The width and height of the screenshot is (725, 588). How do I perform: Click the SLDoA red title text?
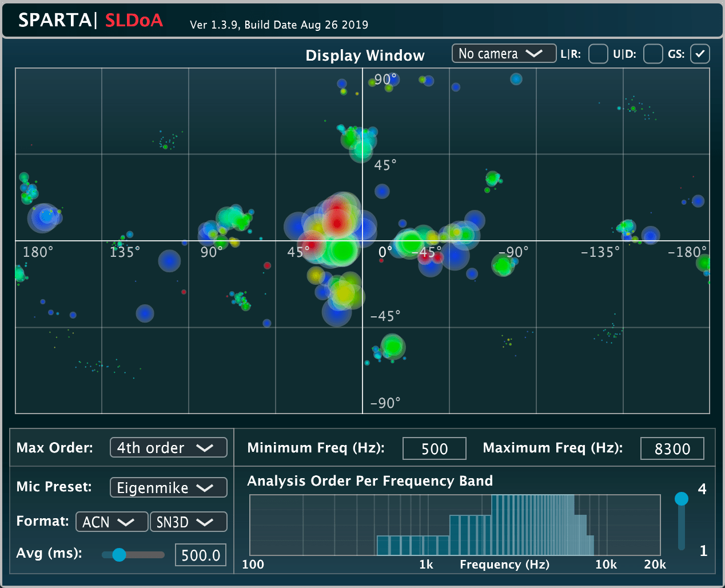(134, 21)
